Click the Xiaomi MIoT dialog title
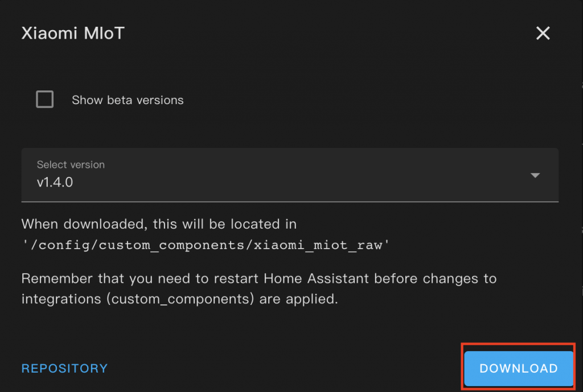583x392 pixels. point(73,33)
